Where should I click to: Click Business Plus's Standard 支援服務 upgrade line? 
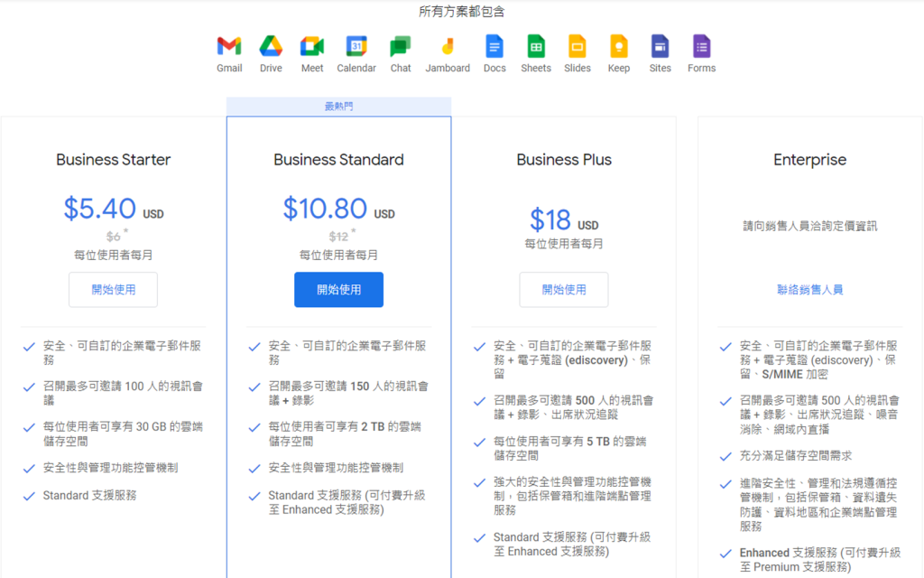[x=572, y=545]
